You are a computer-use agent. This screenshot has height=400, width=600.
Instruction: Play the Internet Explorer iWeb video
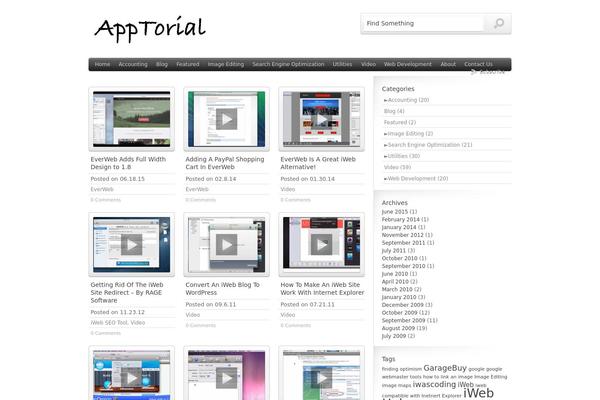[321, 245]
